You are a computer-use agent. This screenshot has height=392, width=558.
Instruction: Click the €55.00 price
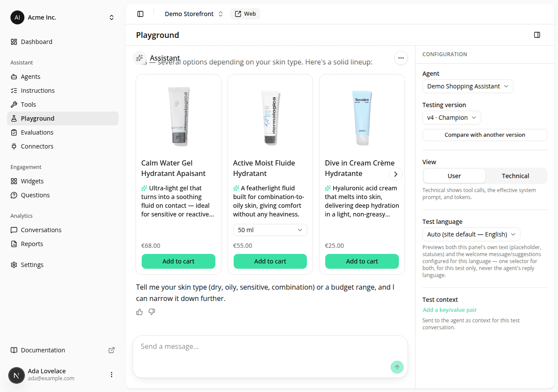click(x=243, y=246)
